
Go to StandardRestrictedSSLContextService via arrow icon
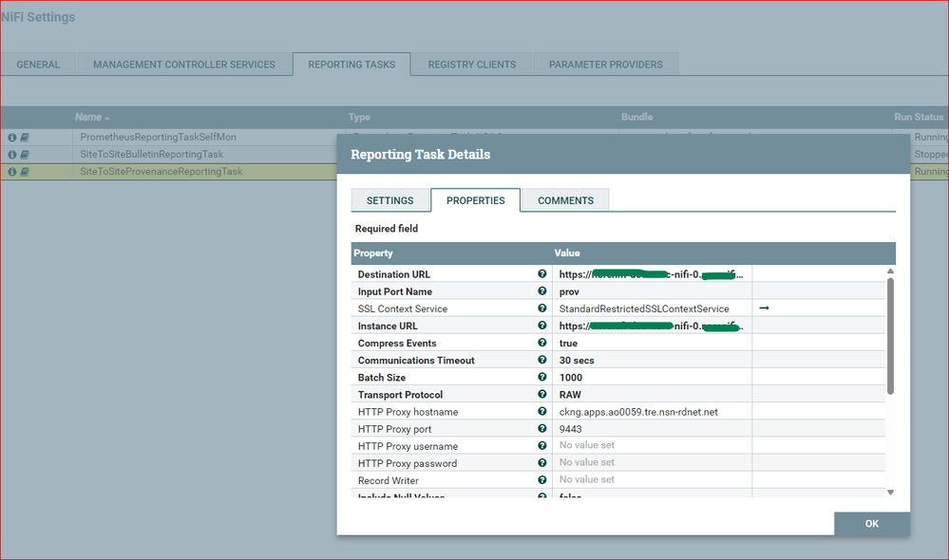pos(764,308)
